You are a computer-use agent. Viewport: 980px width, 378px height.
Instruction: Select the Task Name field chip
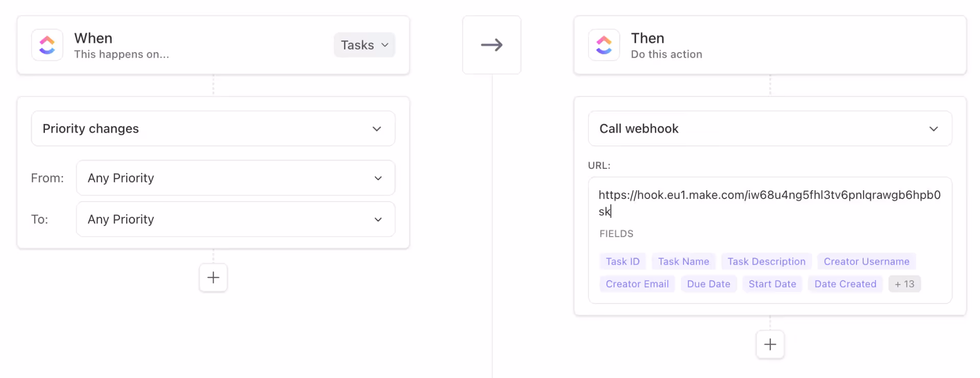pos(683,261)
